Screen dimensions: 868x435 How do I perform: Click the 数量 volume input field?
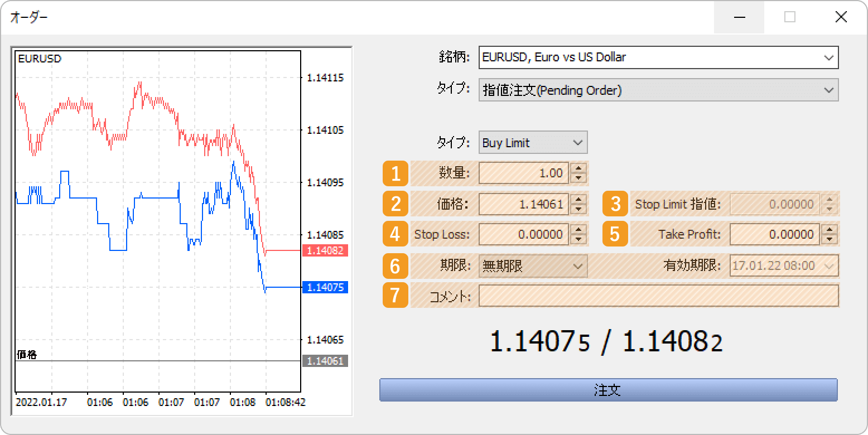click(524, 173)
